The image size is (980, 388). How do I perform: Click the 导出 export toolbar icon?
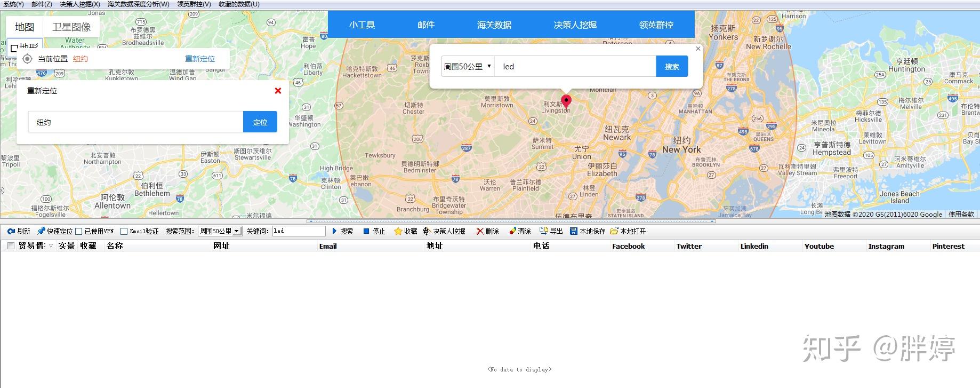pos(544,231)
